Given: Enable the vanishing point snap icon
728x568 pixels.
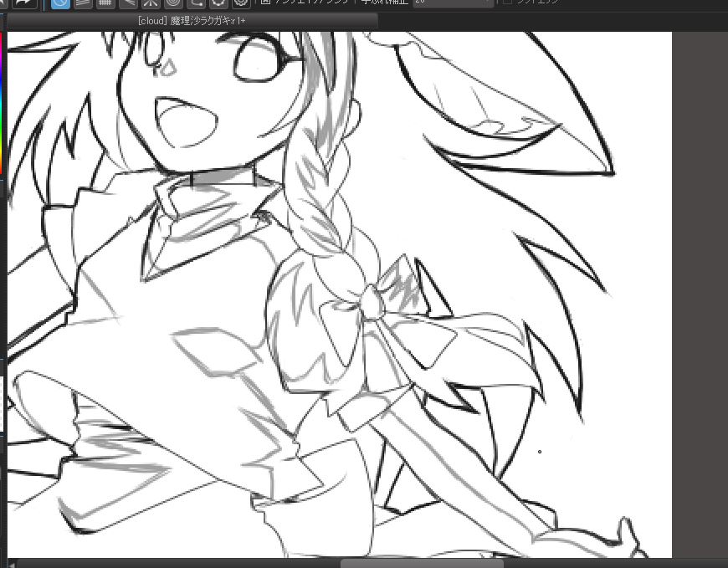Looking at the screenshot, I should (x=128, y=3).
